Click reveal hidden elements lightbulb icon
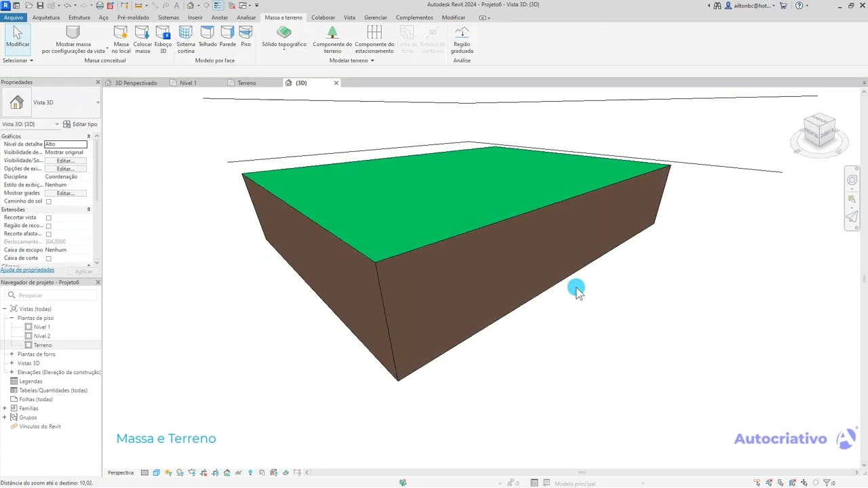Screen dimensions: 868x488 [250, 473]
